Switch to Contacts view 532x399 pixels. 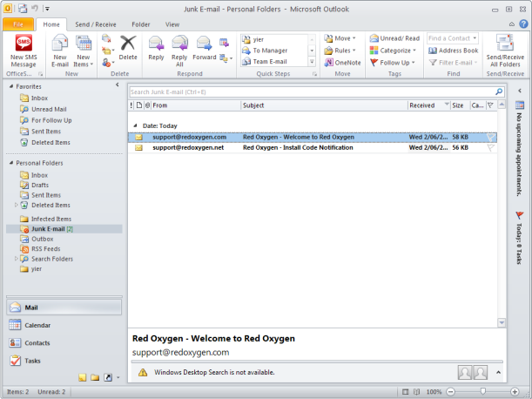click(64, 342)
